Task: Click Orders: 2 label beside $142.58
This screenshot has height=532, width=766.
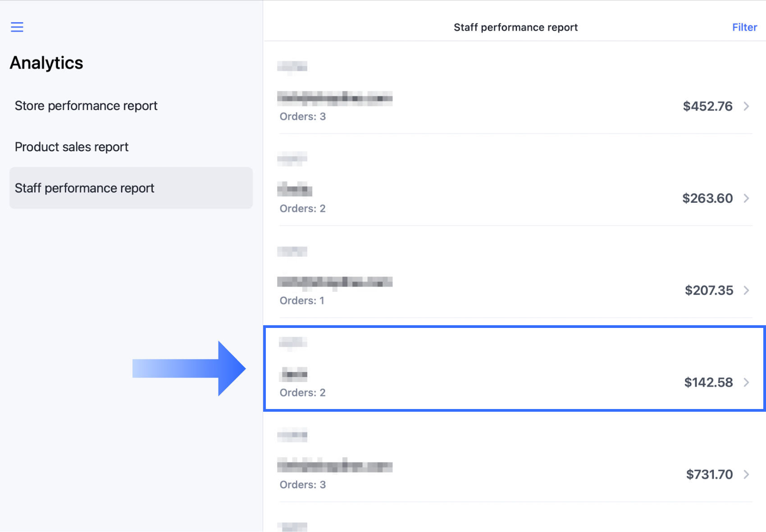Action: pos(302,393)
